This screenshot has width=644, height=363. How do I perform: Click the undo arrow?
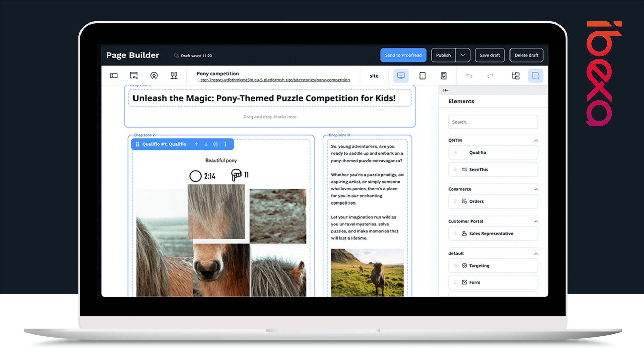tap(469, 76)
